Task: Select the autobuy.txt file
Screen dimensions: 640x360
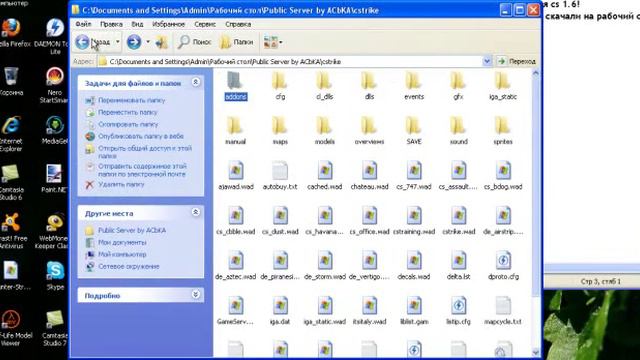Action: coord(280,175)
